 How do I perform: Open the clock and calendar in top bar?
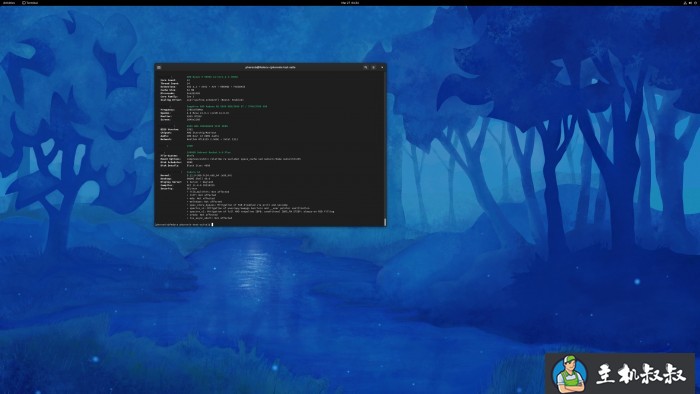pos(350,3)
